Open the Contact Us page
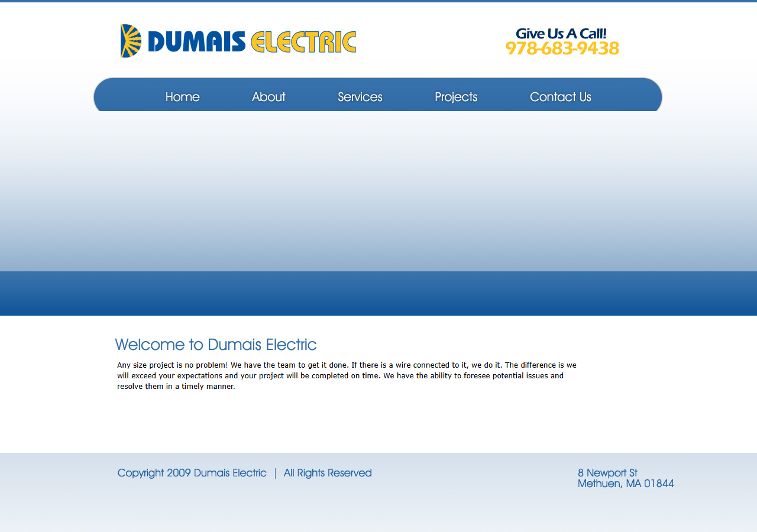The width and height of the screenshot is (757, 532). coord(561,97)
